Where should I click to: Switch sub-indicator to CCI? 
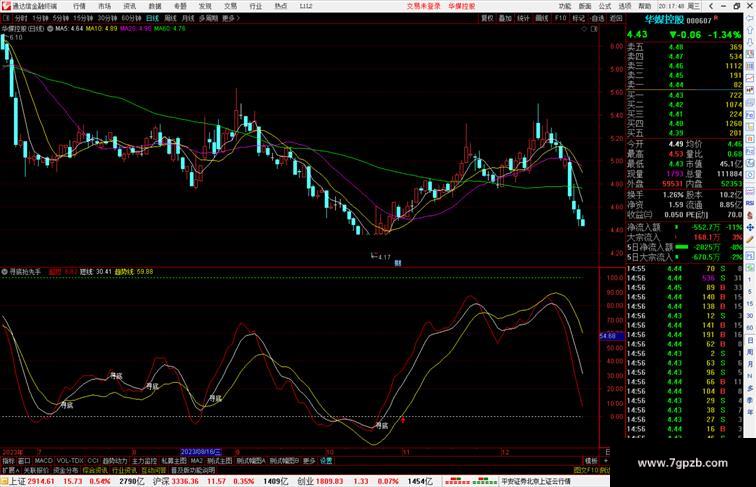pyautogui.click(x=93, y=461)
